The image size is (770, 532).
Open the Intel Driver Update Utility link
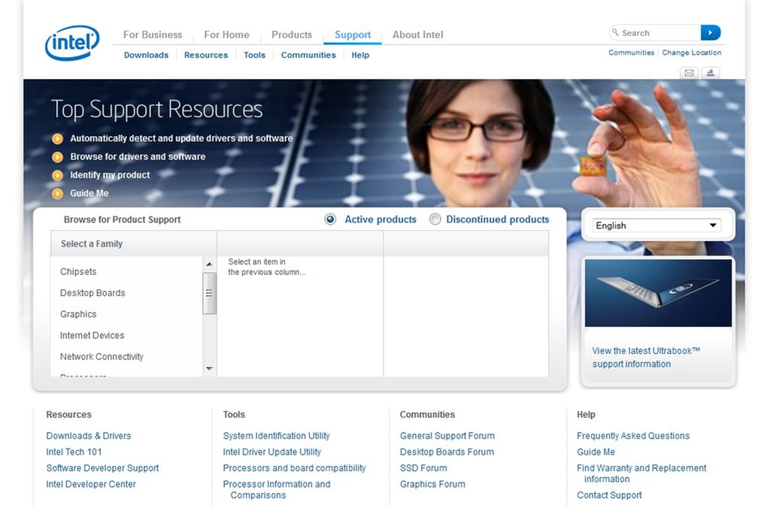271,452
